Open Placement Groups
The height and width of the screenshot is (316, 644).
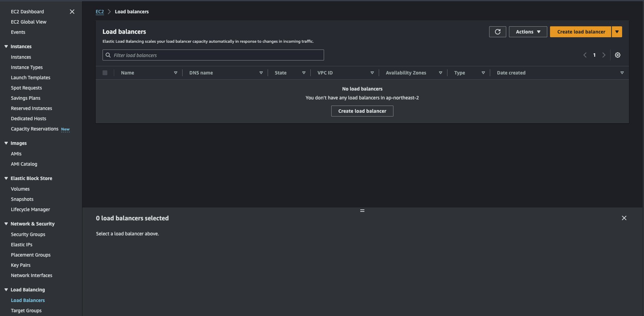point(31,255)
